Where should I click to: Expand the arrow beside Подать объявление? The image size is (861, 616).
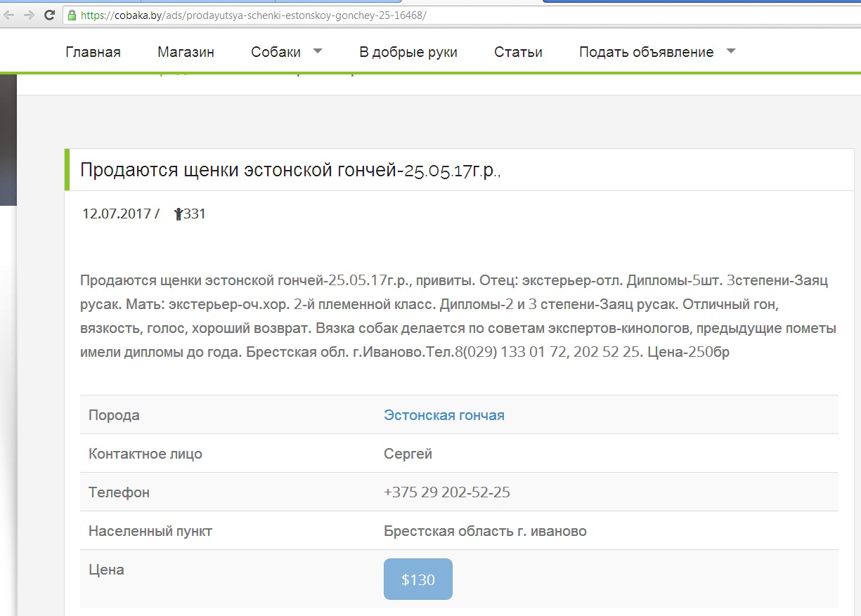click(x=730, y=51)
